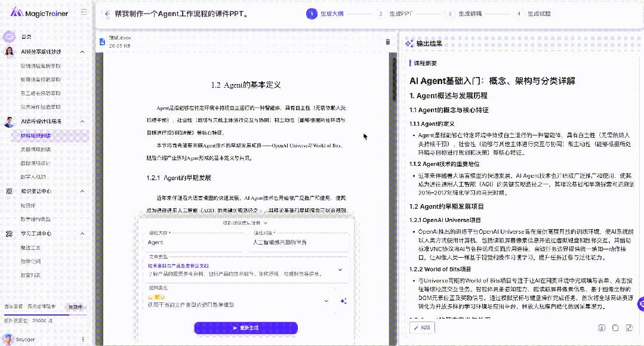This screenshot has width=644, height=346.
Task: Click the 课程方向 field containing Agent
Action: [194, 242]
